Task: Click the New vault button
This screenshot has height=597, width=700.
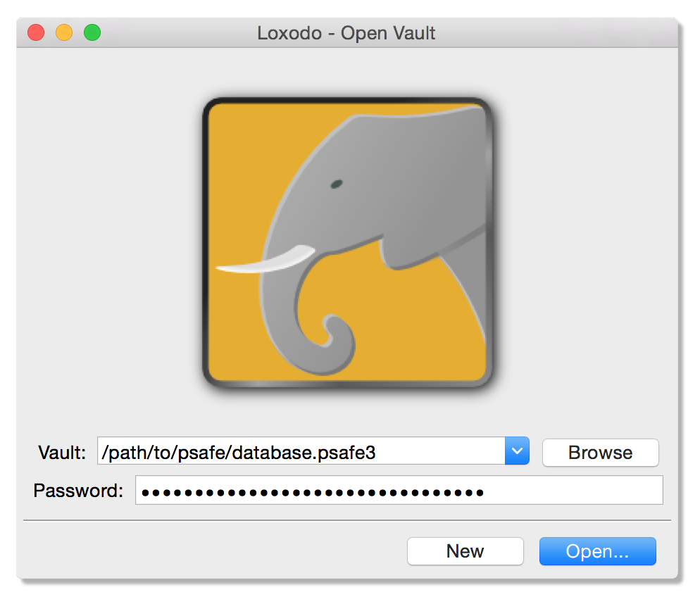Action: pos(465,551)
